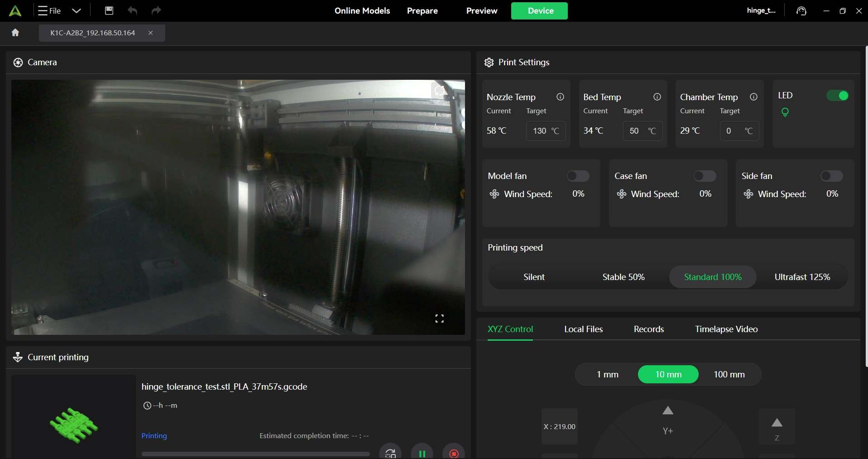
Task: Click the undo arrow icon
Action: pos(132,11)
